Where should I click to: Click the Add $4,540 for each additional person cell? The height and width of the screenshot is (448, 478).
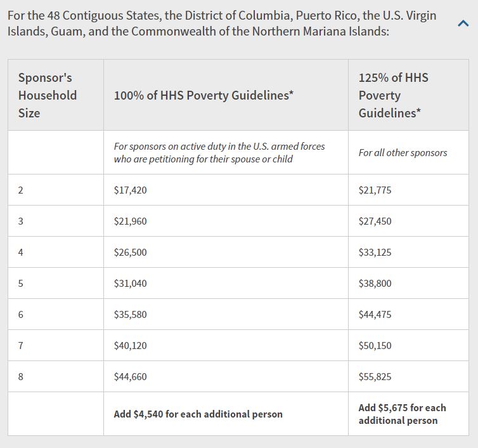point(226,414)
